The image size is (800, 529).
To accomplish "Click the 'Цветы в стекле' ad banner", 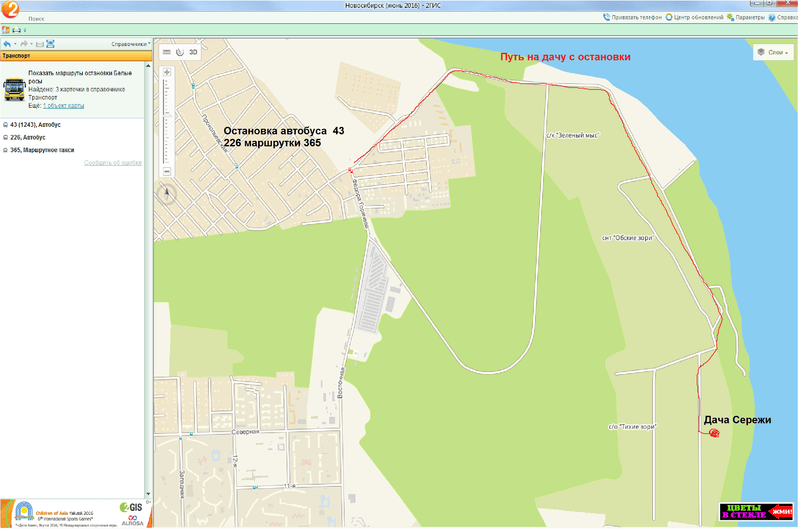I will (x=756, y=511).
